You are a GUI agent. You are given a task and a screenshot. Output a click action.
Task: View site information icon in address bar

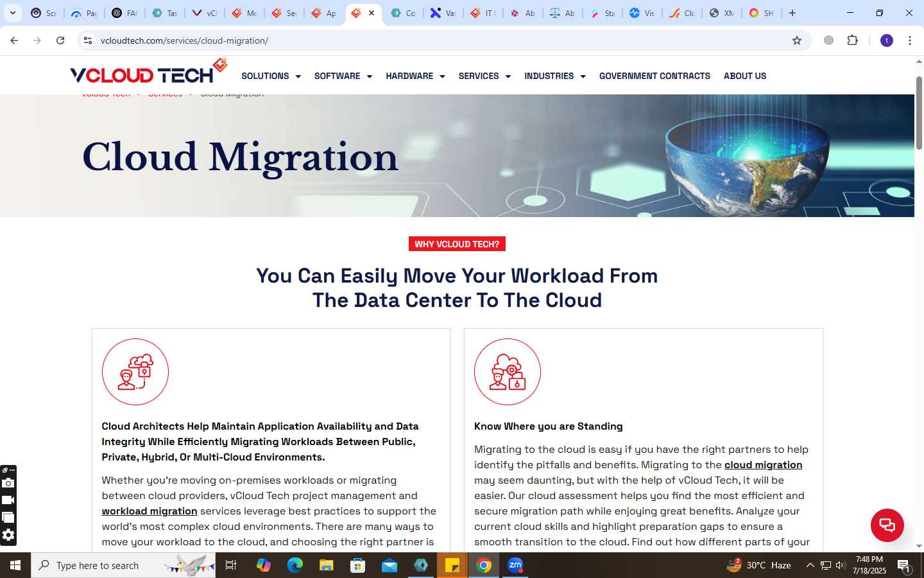(88, 40)
